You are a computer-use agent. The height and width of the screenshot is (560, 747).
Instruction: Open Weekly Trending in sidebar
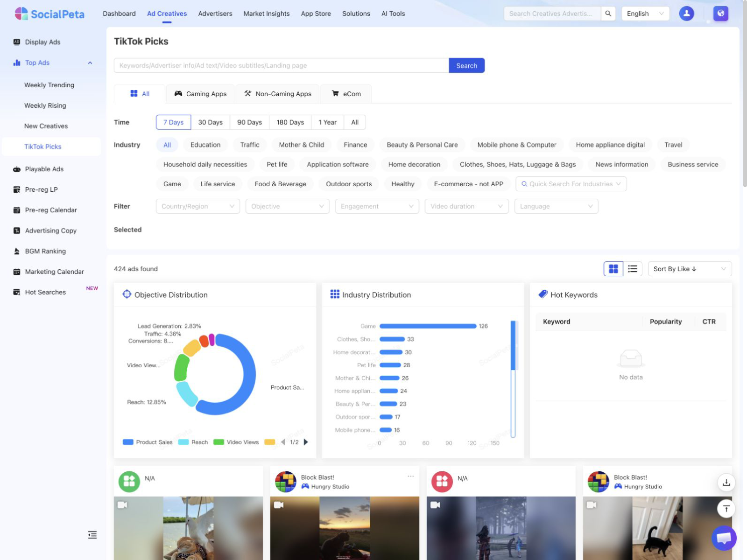(x=49, y=85)
